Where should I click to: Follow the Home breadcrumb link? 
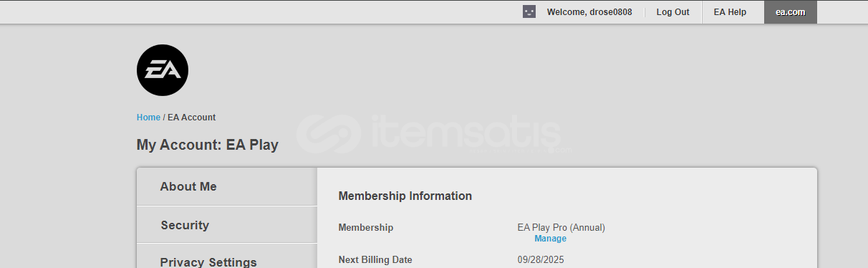tap(148, 118)
